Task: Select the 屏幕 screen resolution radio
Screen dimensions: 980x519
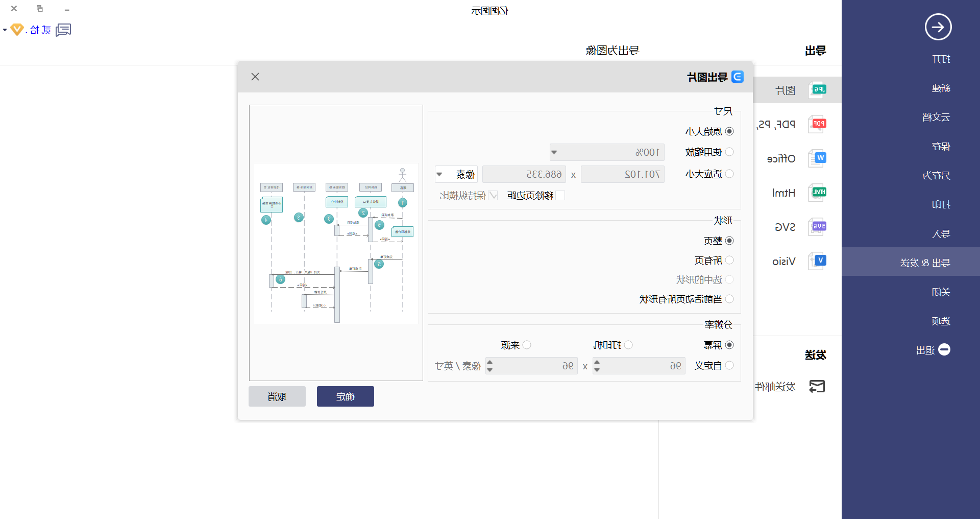Action: click(x=729, y=345)
